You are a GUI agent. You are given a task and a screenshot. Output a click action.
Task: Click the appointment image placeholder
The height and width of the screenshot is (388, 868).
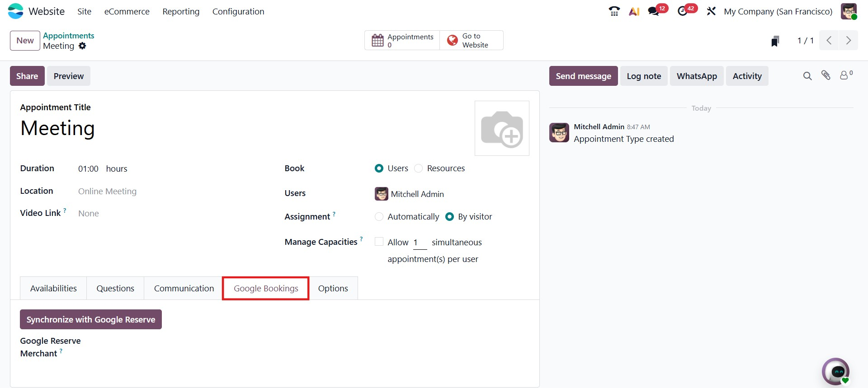502,128
